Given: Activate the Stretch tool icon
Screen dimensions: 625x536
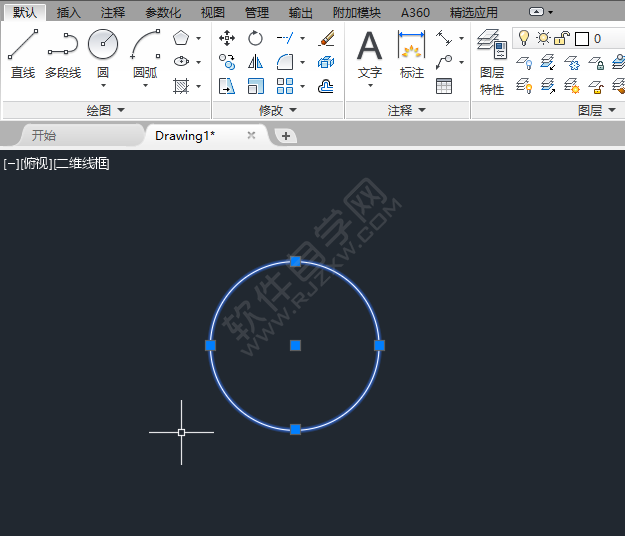Looking at the screenshot, I should (227, 86).
